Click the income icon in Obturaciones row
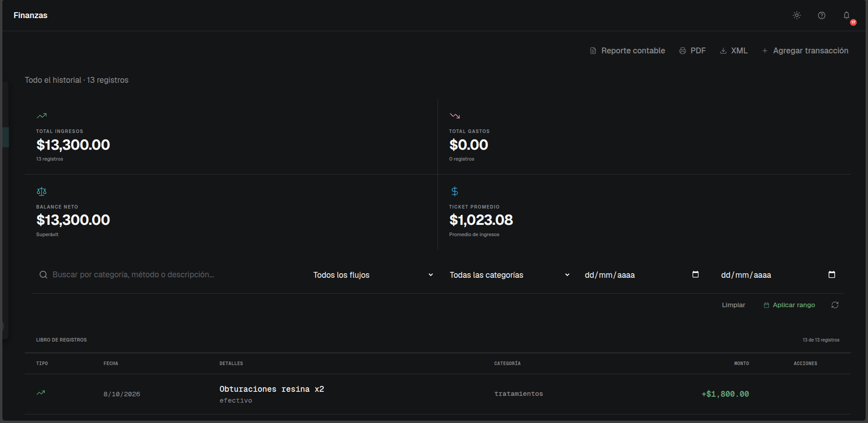This screenshot has width=868, height=423. (41, 393)
